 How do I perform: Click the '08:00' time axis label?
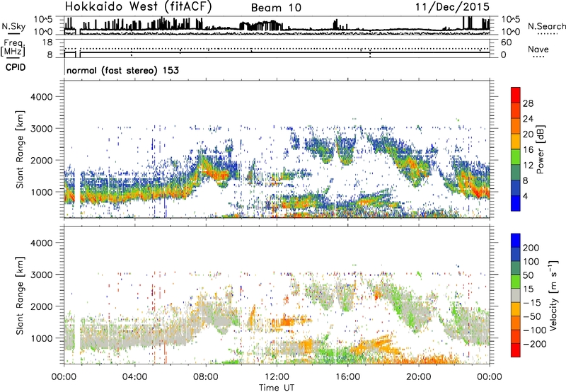point(206,377)
